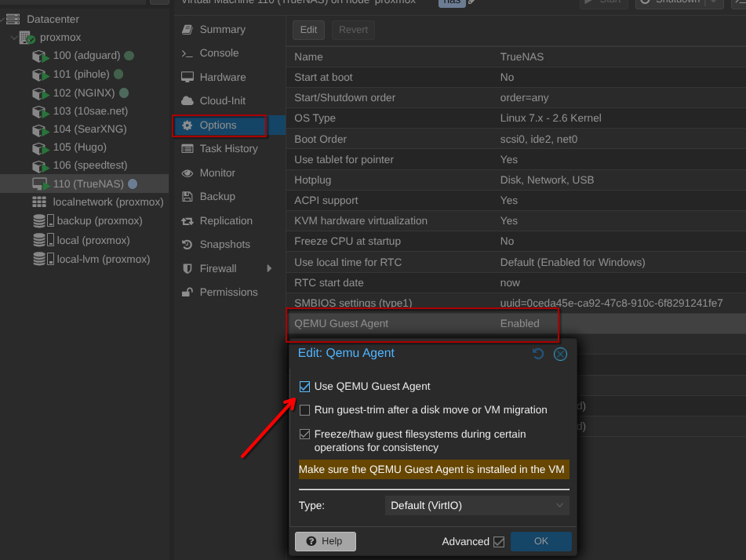Select the Start at boot row
This screenshot has height=560, width=746.
tap(515, 77)
